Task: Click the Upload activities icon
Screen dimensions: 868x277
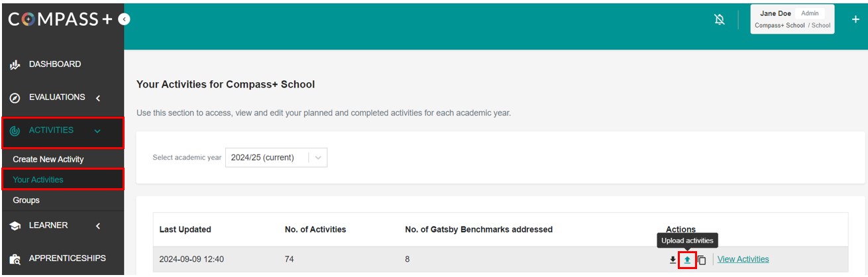Action: click(687, 260)
